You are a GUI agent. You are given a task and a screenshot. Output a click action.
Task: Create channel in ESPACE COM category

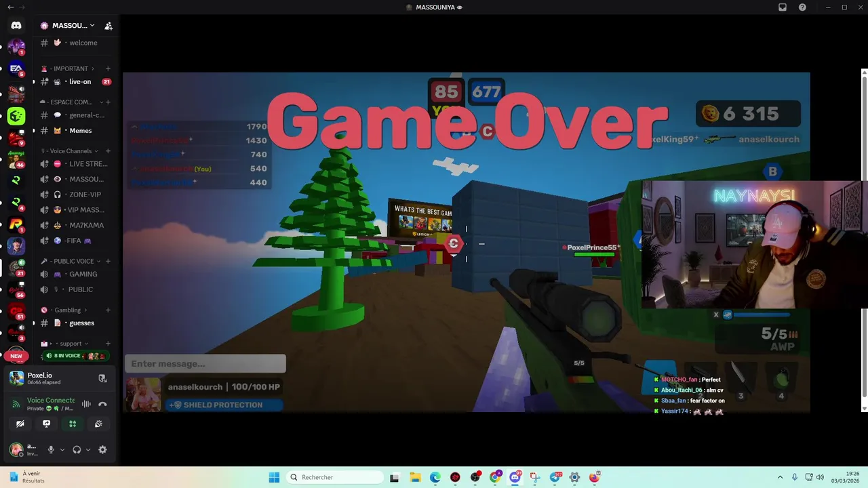pyautogui.click(x=108, y=102)
